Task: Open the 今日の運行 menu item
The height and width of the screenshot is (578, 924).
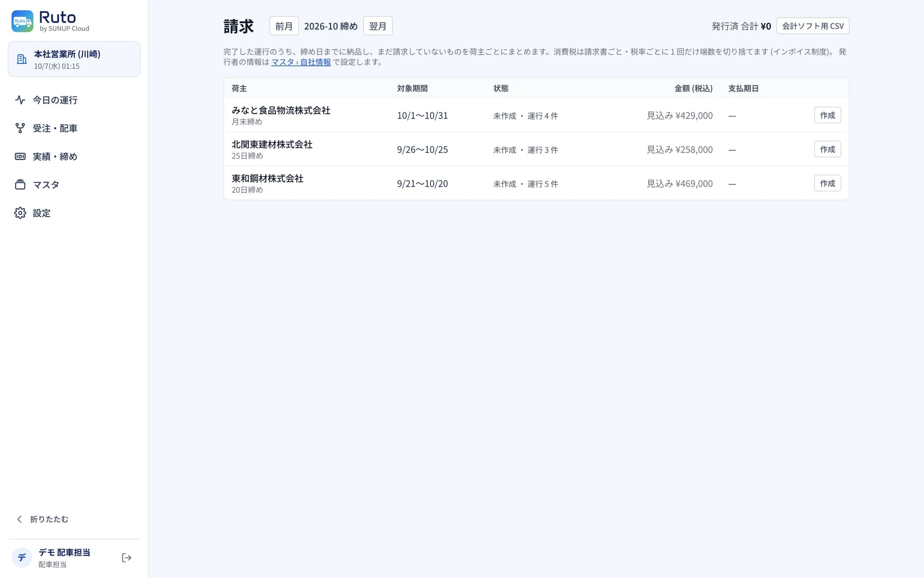Action: coord(74,100)
